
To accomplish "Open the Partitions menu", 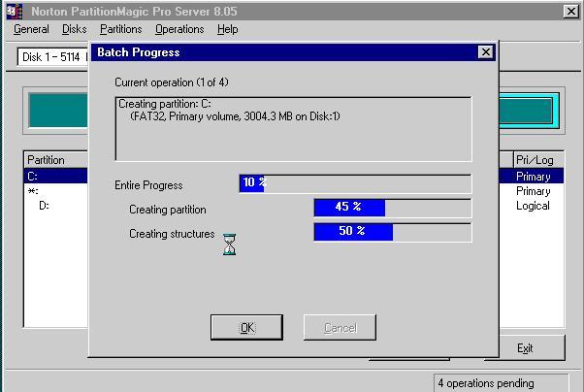I will [120, 29].
